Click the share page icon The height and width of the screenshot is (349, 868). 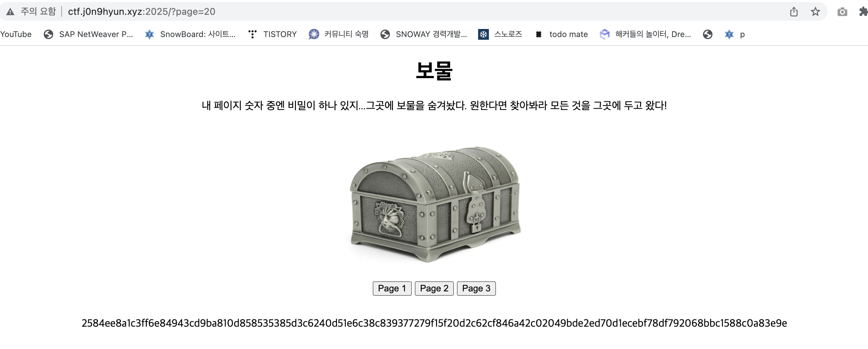pyautogui.click(x=794, y=12)
